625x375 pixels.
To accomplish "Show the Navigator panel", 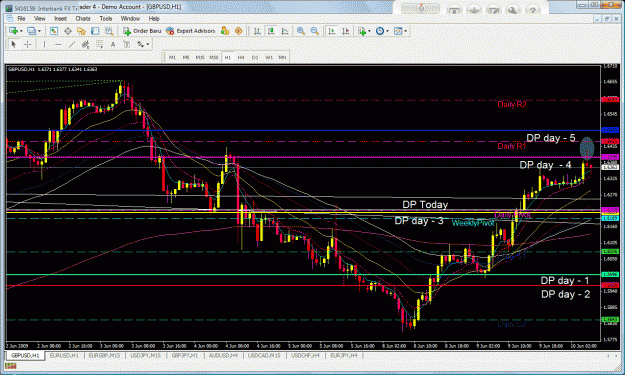I will 81,31.
